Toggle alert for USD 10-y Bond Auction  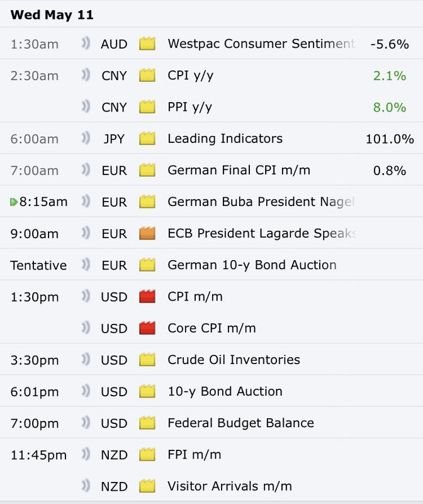point(86,391)
